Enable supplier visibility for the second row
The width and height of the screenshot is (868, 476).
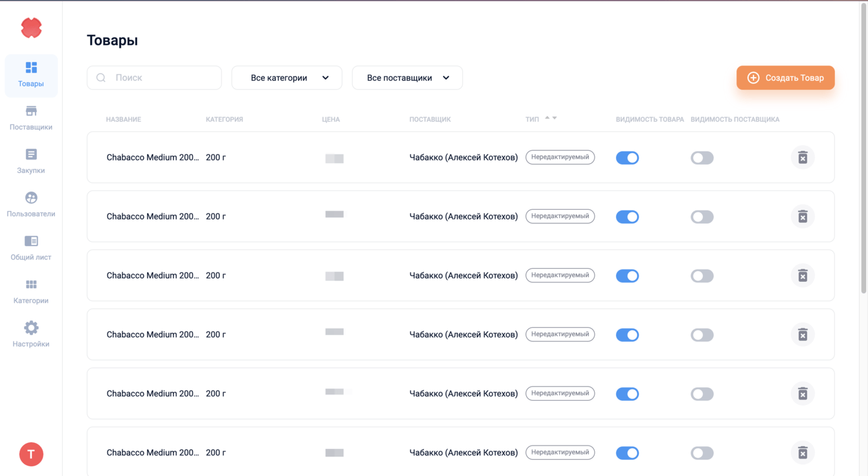pos(702,217)
